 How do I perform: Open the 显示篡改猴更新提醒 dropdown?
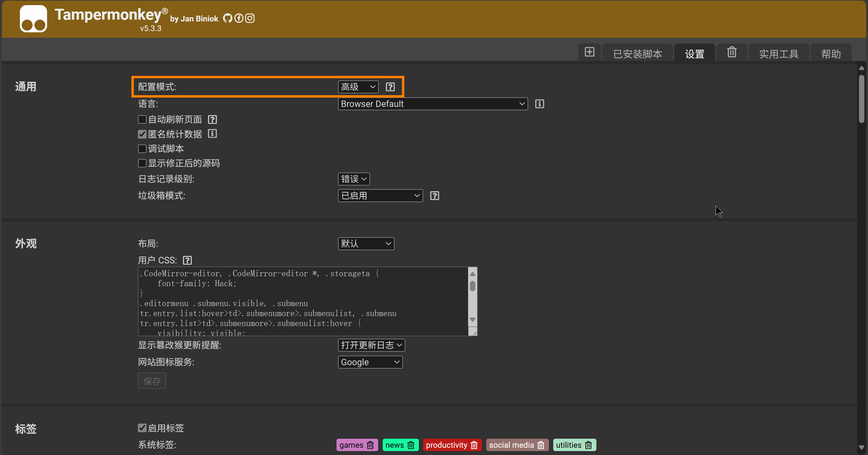tap(371, 345)
